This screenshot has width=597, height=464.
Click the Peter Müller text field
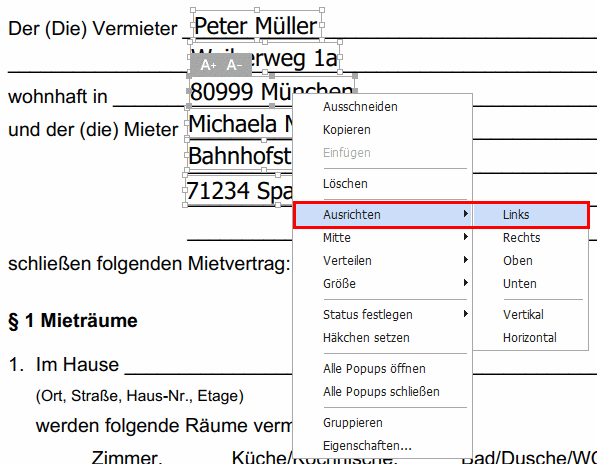pyautogui.click(x=257, y=25)
